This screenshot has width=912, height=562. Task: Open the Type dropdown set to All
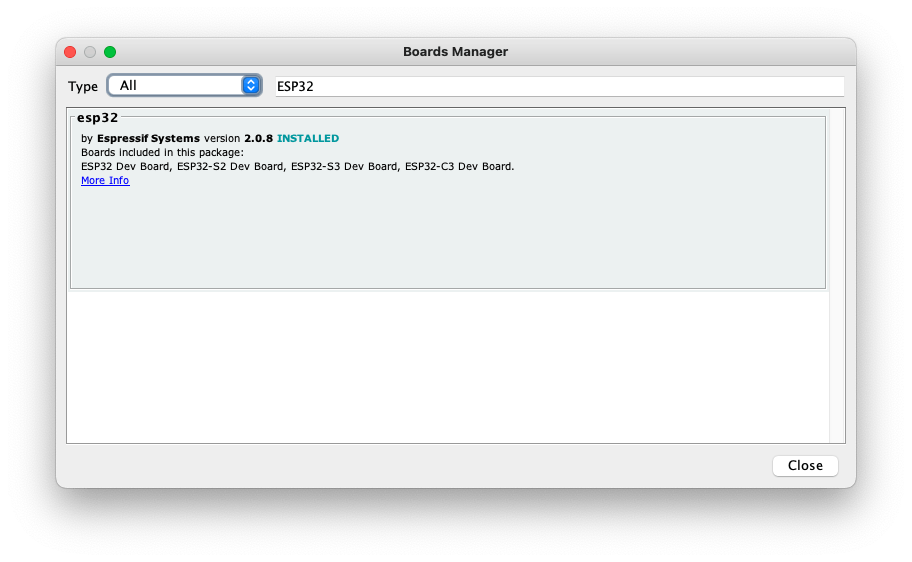coord(184,86)
